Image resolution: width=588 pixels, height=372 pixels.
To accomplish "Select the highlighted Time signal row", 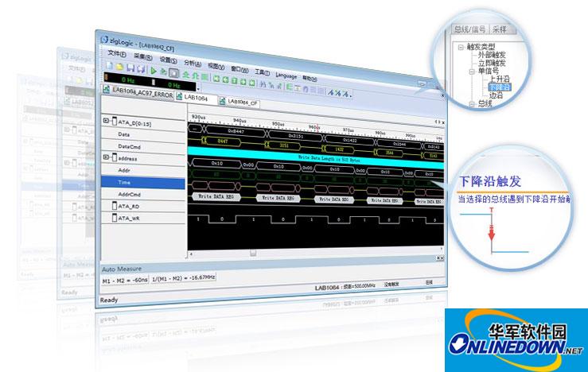I will click(x=143, y=183).
